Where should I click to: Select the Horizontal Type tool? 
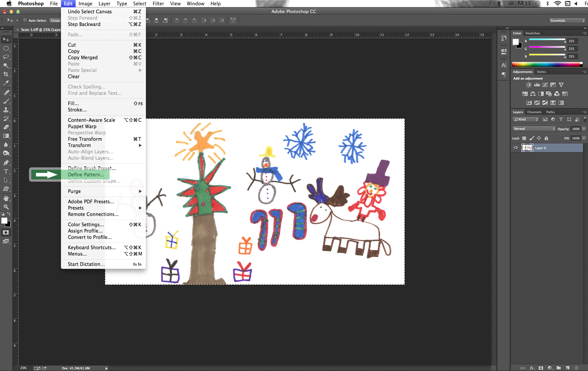click(x=6, y=171)
